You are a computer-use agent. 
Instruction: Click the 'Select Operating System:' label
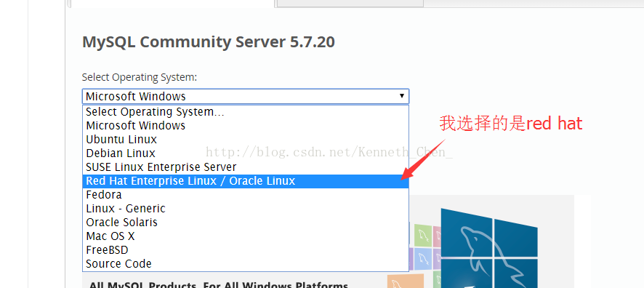(140, 77)
